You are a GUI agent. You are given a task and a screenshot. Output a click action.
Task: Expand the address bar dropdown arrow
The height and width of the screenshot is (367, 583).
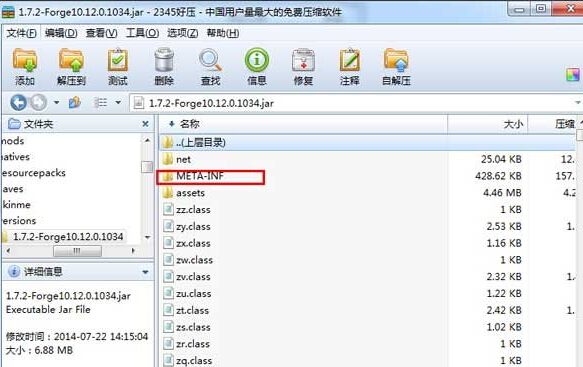(x=577, y=103)
